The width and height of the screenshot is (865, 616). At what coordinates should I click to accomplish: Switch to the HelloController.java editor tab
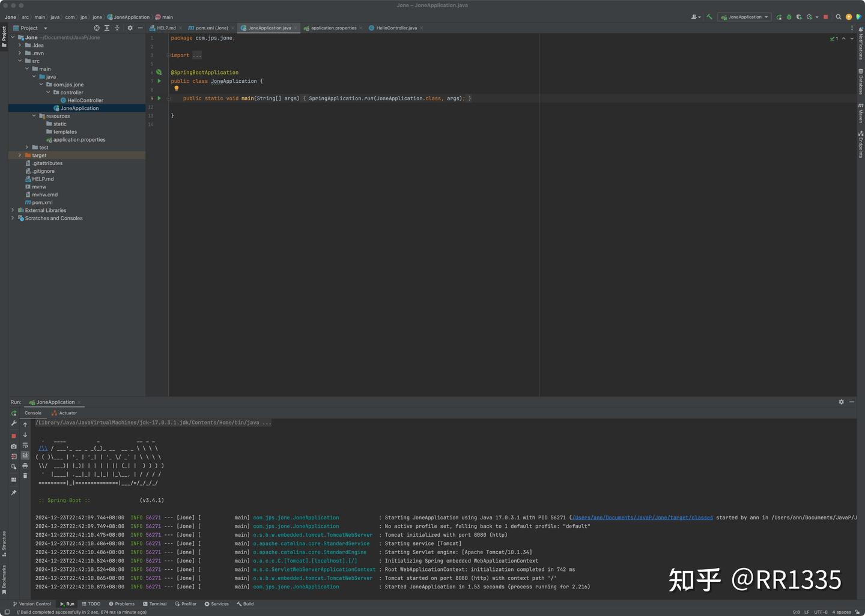396,28
